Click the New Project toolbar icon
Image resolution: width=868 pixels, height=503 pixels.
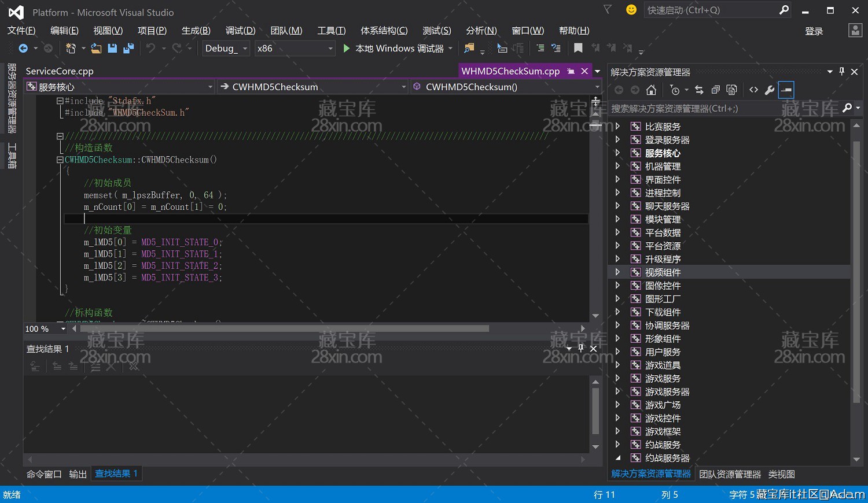tap(71, 49)
